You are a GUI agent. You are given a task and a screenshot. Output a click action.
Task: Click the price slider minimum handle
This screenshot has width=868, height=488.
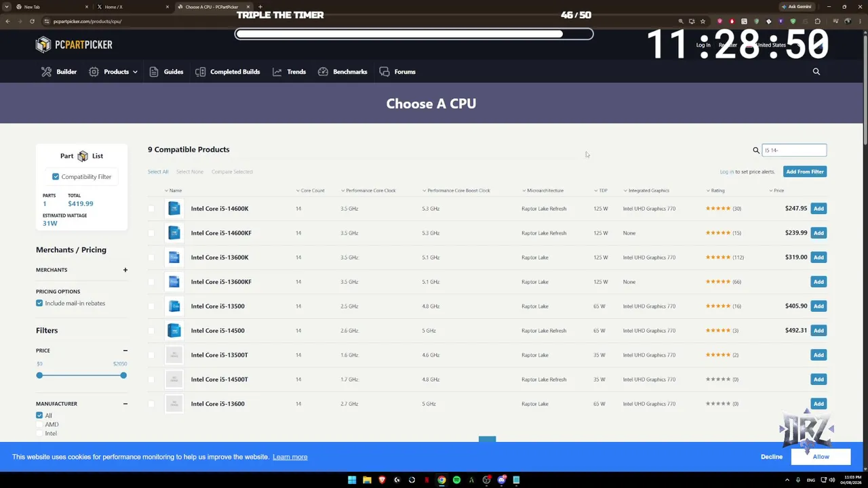coord(39,375)
